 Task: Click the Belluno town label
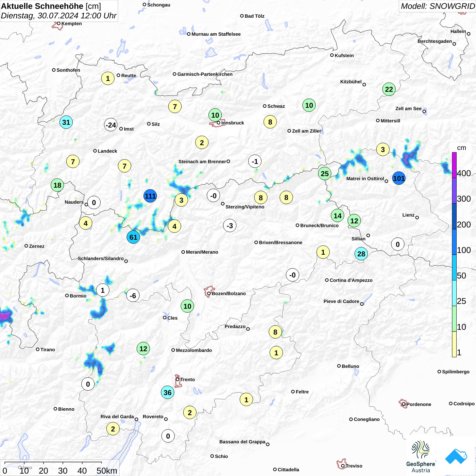(x=351, y=366)
